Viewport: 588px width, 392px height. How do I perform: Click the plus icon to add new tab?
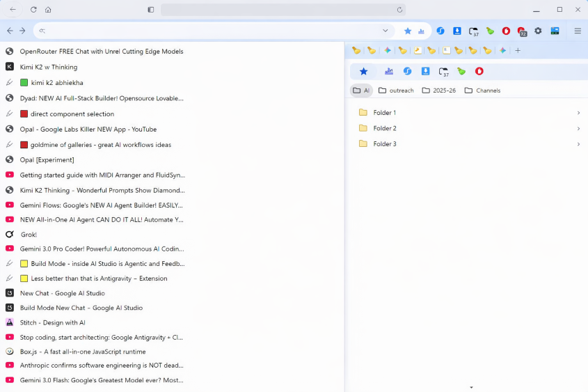[x=518, y=50]
